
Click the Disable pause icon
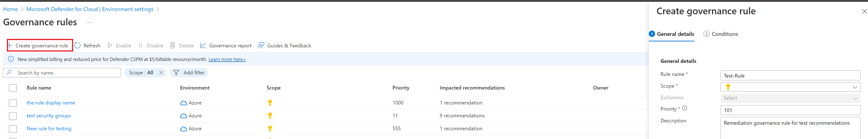141,45
